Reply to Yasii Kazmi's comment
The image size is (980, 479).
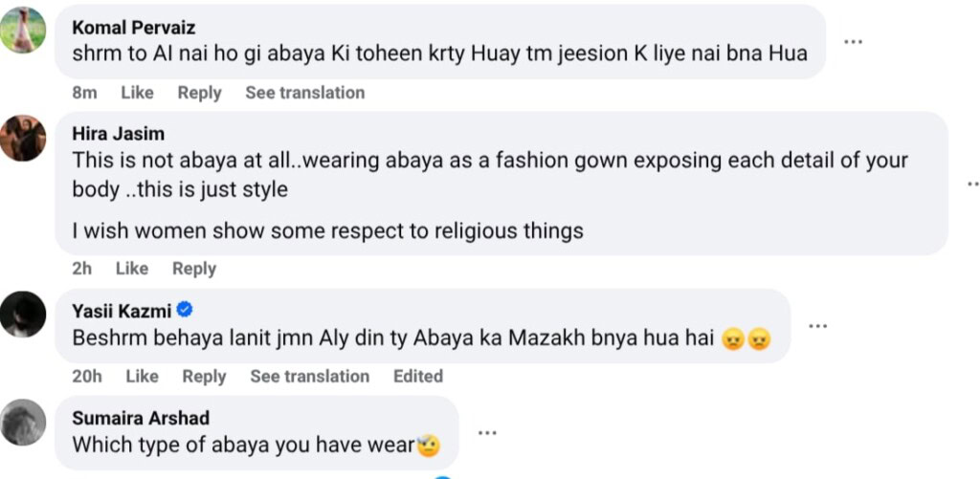click(x=204, y=376)
